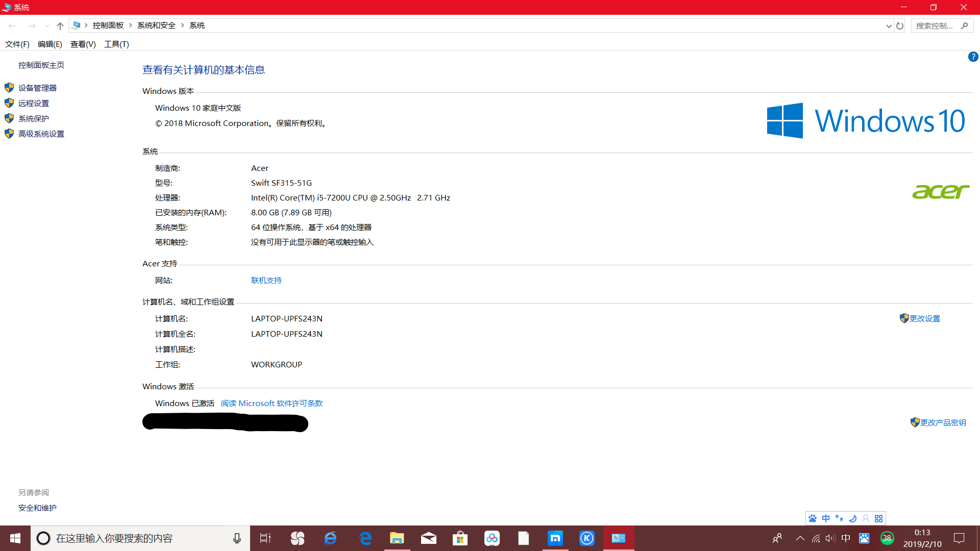Click the Acer online support link (联机支持)

click(x=266, y=280)
